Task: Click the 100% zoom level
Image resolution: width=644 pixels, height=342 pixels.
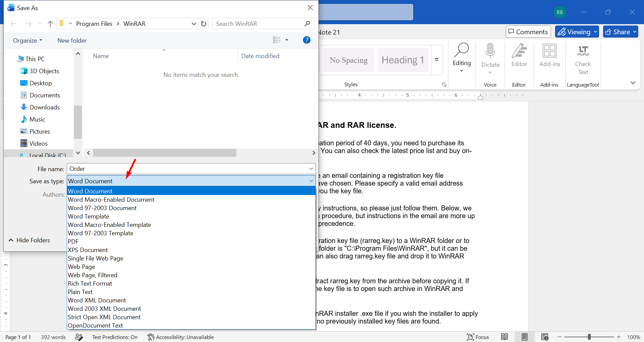Action: [x=634, y=337]
